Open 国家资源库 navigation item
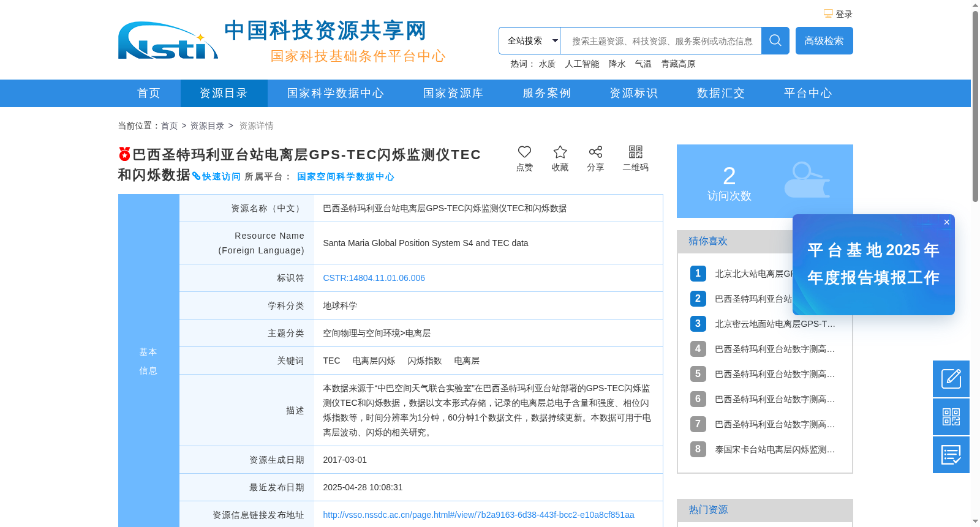 tap(453, 93)
